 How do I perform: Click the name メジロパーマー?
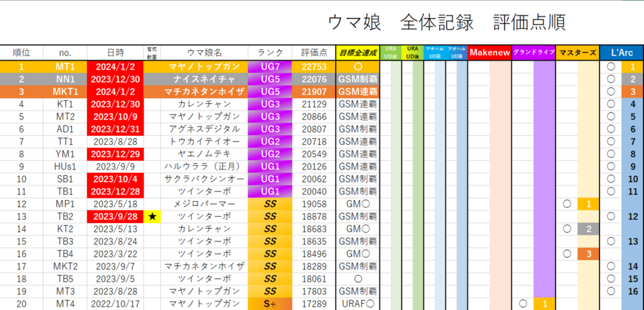205,204
